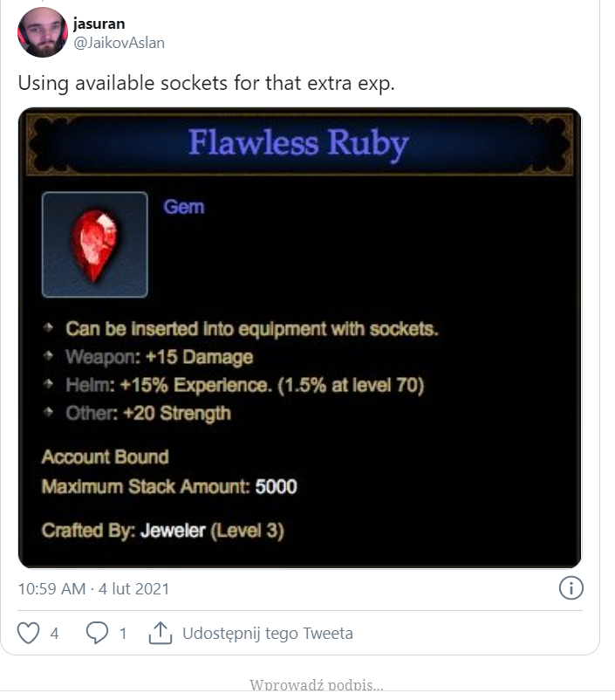The width and height of the screenshot is (615, 700).
Task: Click the Helm: +15% Experience line
Action: [x=244, y=385]
